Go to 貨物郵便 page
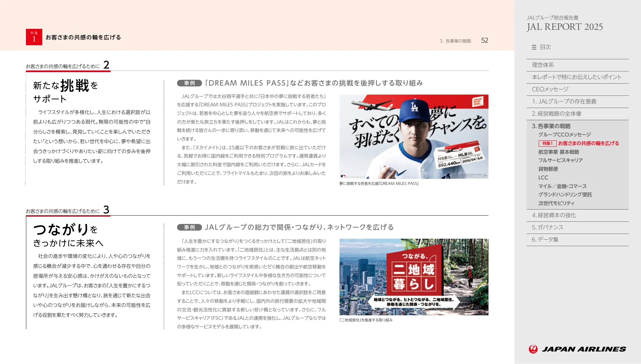Viewport: 641px width, 364px height. pos(548,169)
